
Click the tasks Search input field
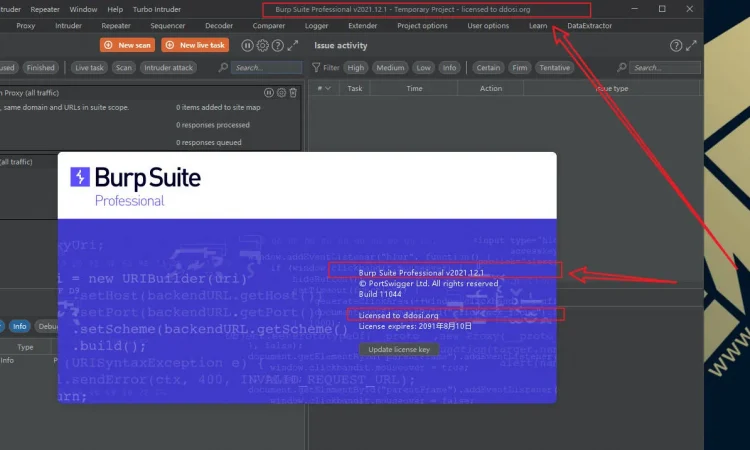266,67
